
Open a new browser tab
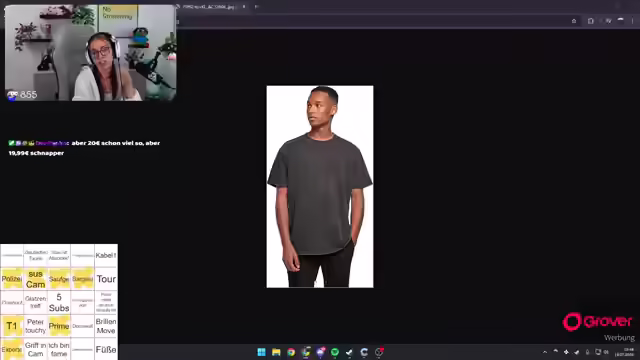coord(256,7)
